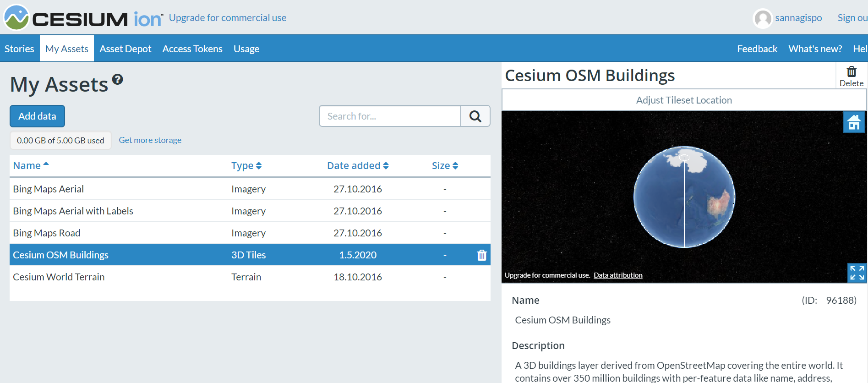The width and height of the screenshot is (868, 383).
Task: Select the Cesium World Terrain row
Action: pos(250,277)
